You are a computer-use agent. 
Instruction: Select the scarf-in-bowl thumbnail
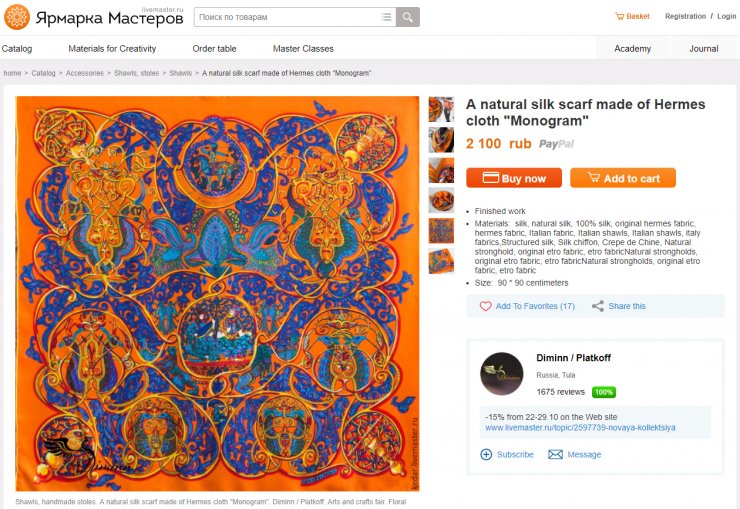point(441,200)
